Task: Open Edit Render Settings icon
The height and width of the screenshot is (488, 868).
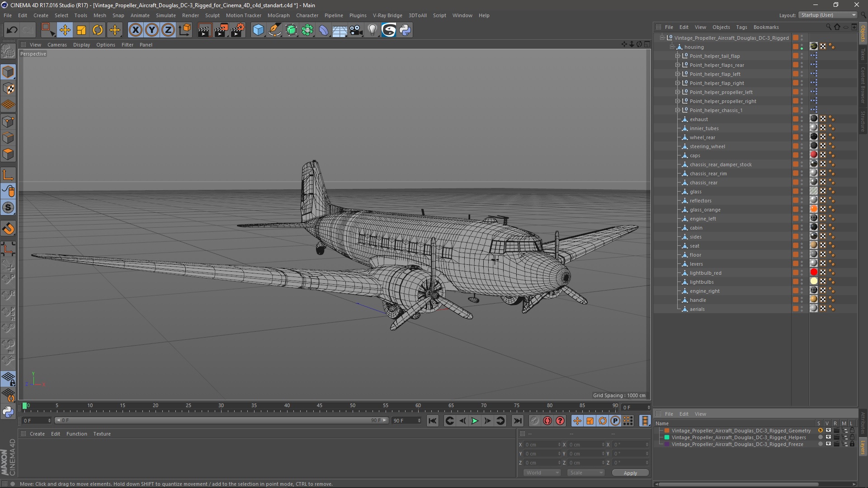Action: pos(238,30)
